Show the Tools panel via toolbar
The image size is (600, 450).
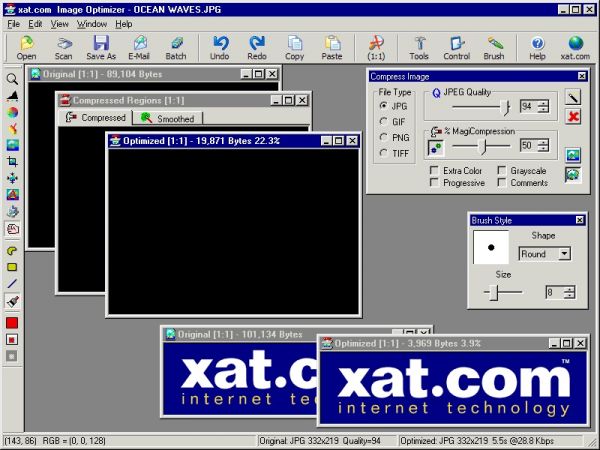pos(419,47)
